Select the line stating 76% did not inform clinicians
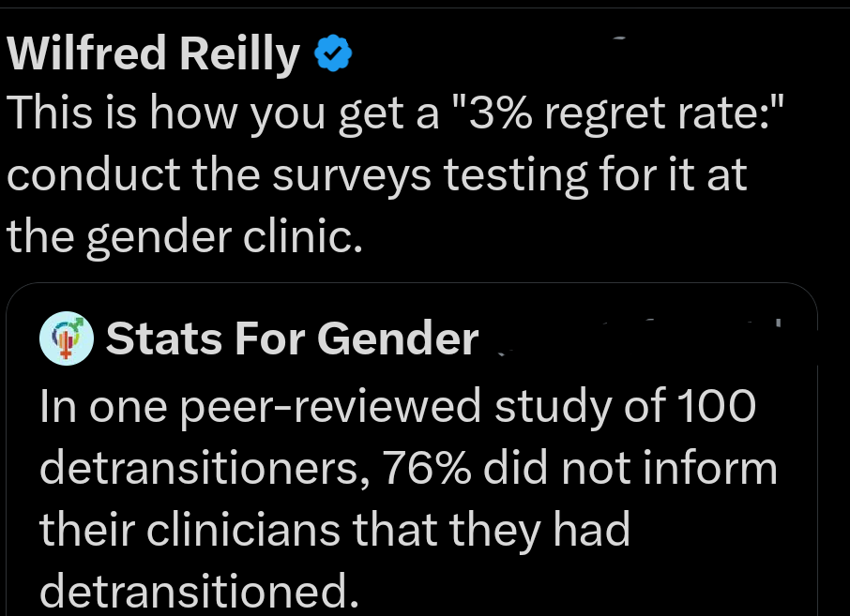The width and height of the screenshot is (850, 616). 408,468
